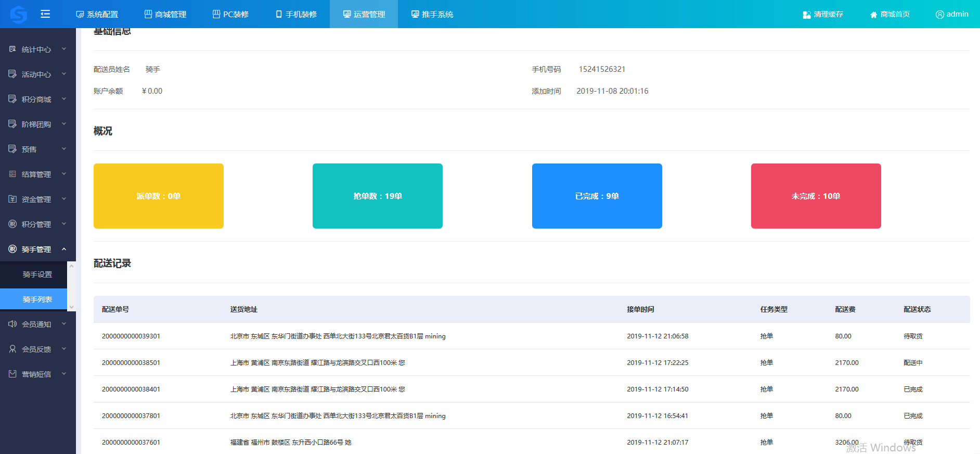
Task: Select 骑手列表 in the sidebar
Action: pyautogui.click(x=37, y=299)
